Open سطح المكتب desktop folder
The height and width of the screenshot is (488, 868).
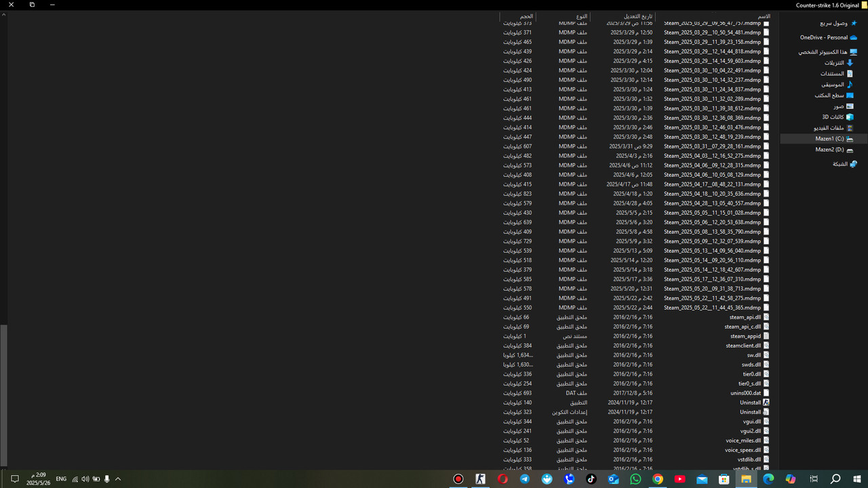point(834,95)
